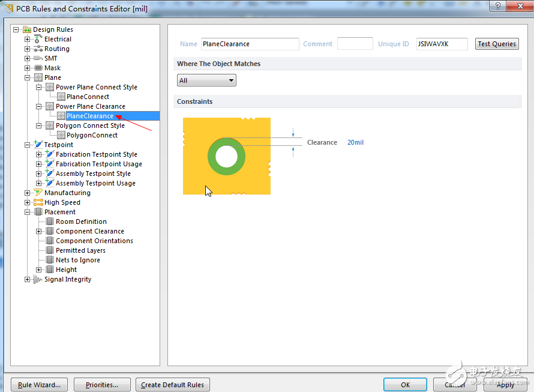Click the Design Rules folder icon
The image size is (534, 392).
[x=27, y=29]
